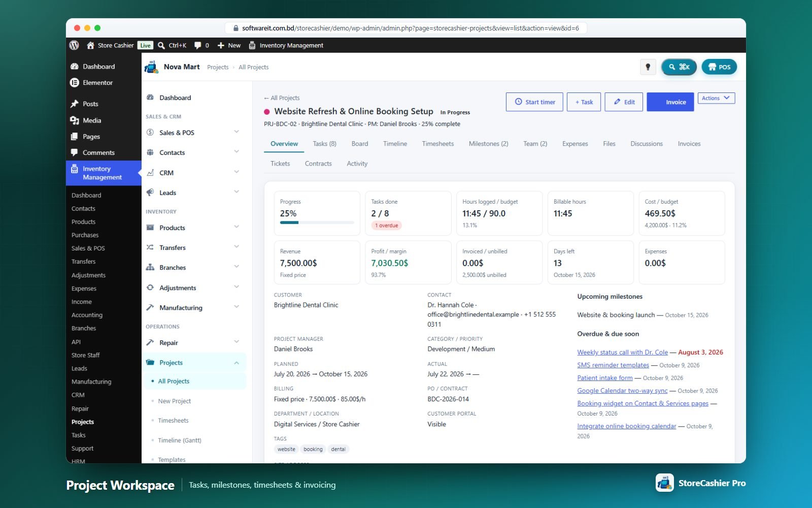Click the lightbulb tips icon
812x508 pixels.
(x=648, y=67)
